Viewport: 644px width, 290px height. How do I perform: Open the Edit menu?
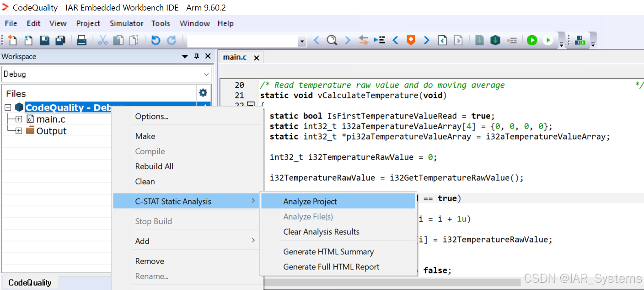[x=33, y=23]
